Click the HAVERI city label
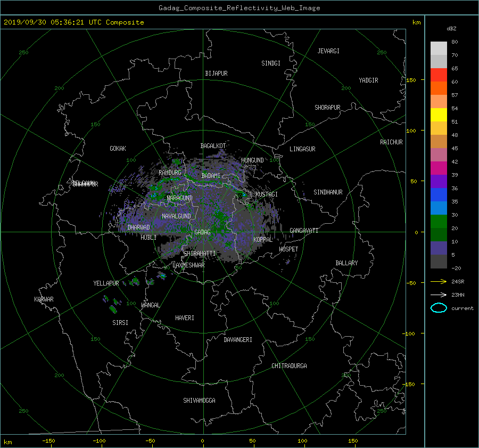The image size is (479, 448). tap(185, 318)
